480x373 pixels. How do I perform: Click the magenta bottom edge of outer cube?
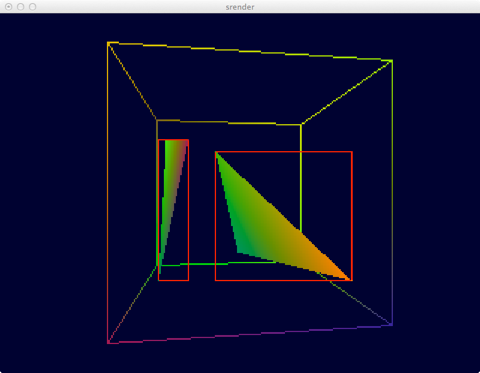(250, 334)
